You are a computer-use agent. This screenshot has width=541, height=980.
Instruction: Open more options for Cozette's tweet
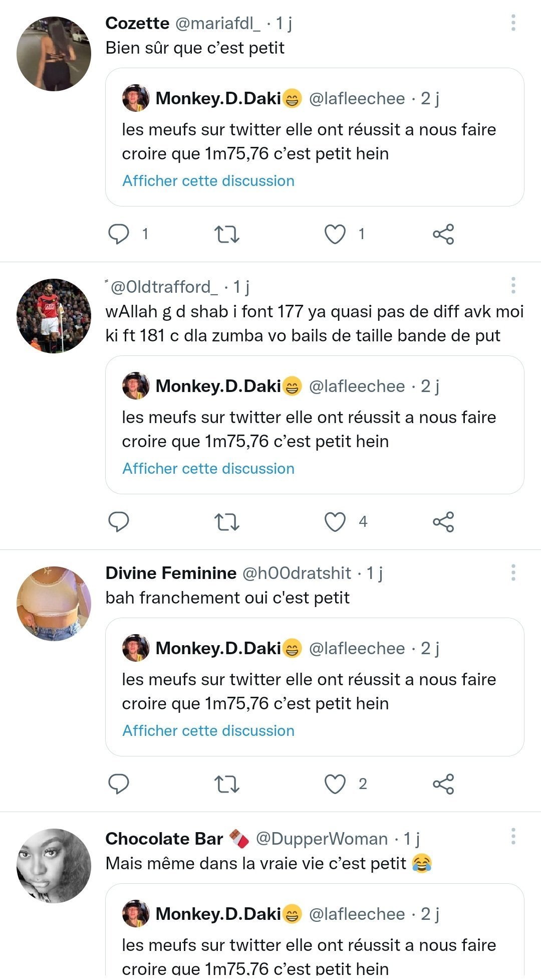[513, 23]
